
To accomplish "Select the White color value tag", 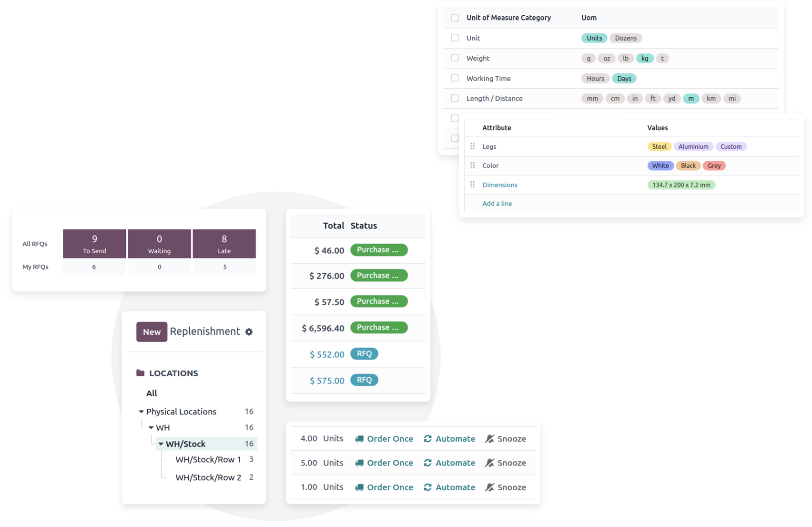I will click(x=660, y=165).
